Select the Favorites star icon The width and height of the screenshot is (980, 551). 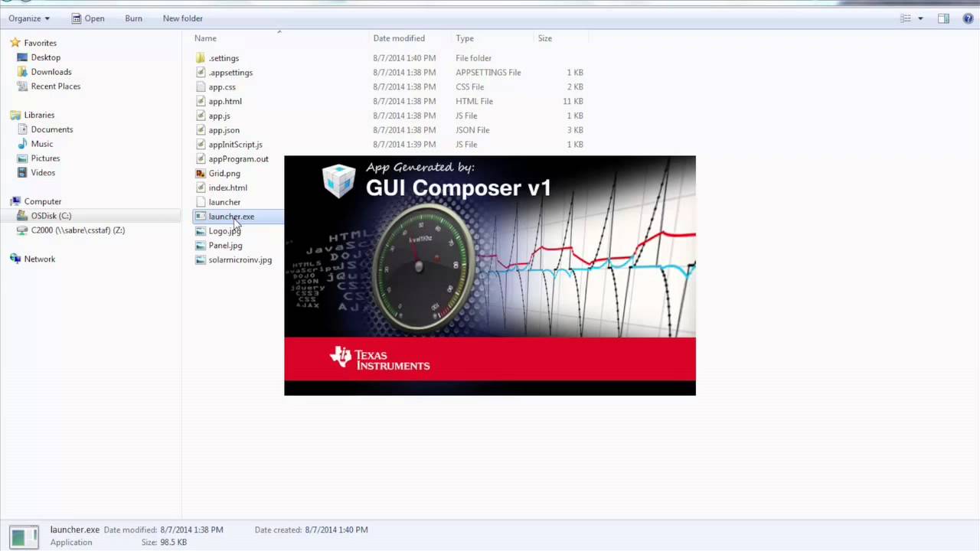coord(15,43)
